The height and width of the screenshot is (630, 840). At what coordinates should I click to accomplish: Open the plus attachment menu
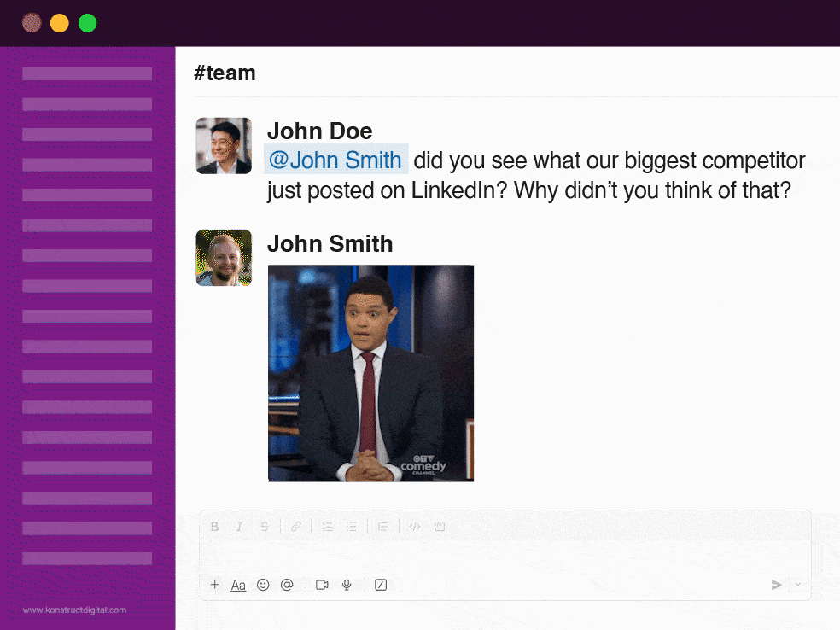pos(215,585)
